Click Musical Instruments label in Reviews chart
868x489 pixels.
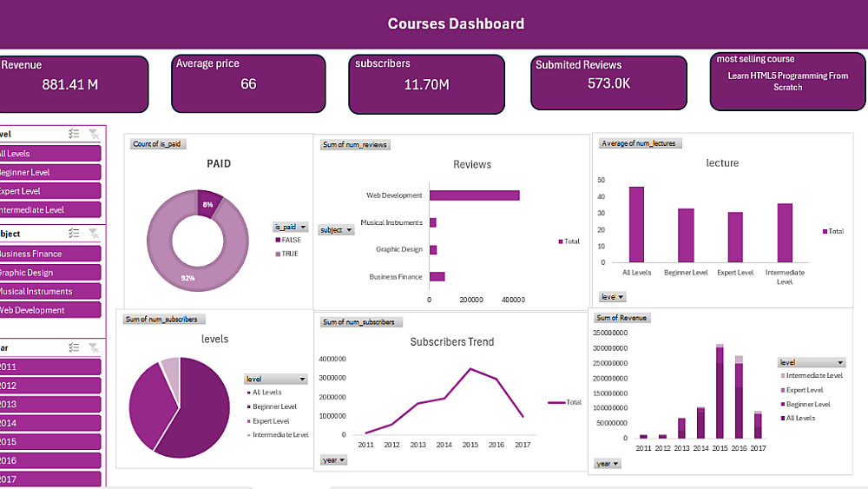pos(391,222)
